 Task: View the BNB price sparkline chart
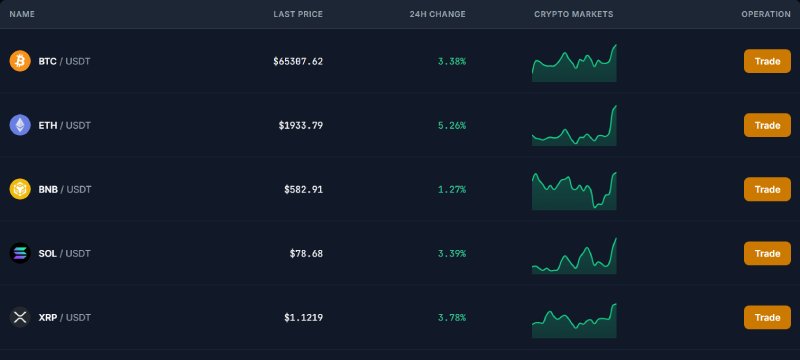(x=574, y=191)
